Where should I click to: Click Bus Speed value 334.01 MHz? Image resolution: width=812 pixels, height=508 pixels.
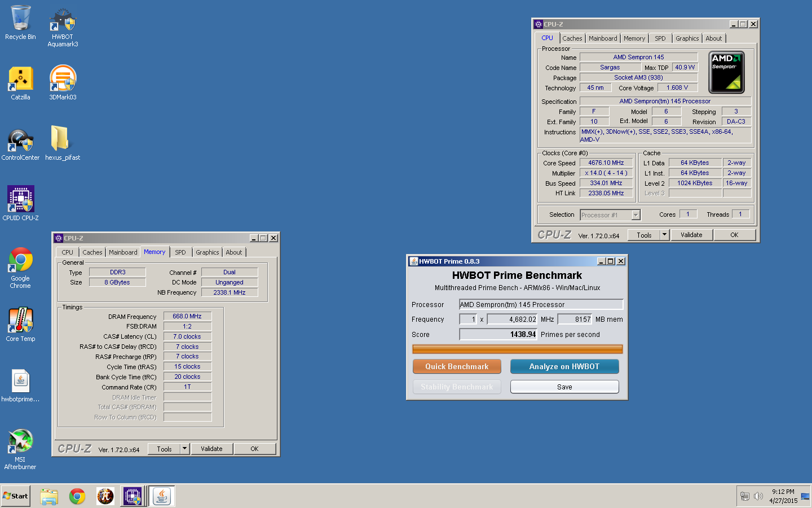point(606,183)
